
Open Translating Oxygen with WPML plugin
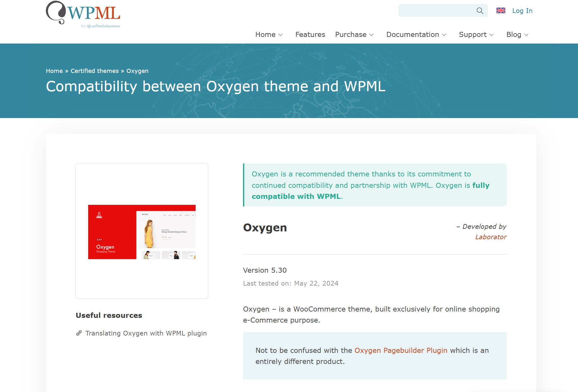coord(146,333)
